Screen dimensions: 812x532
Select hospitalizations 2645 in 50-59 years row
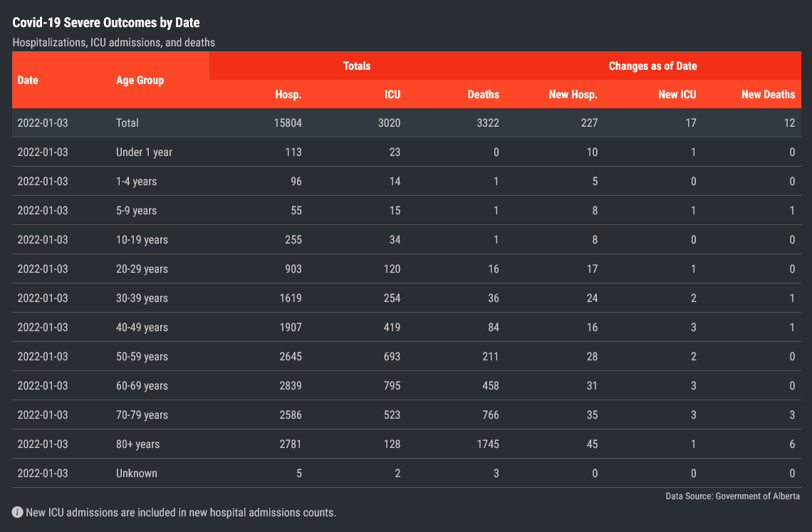click(291, 356)
